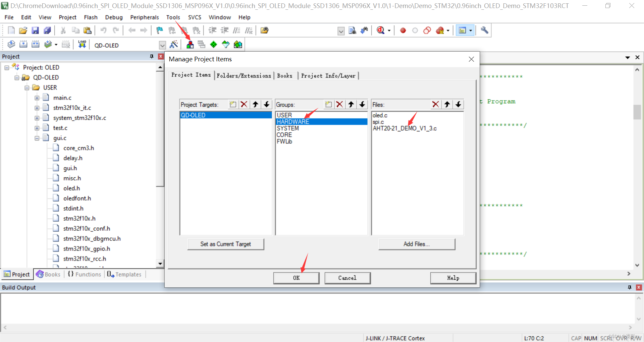Viewport: 644px width, 342px height.
Task: Click the Translate current file icon
Action: pyautogui.click(x=11, y=44)
